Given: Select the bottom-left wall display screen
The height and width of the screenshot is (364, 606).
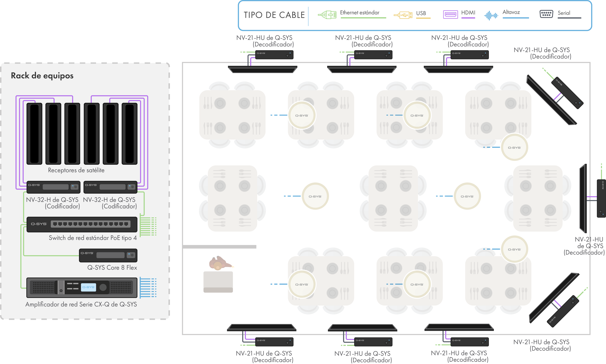Looking at the screenshot, I should tap(262, 327).
